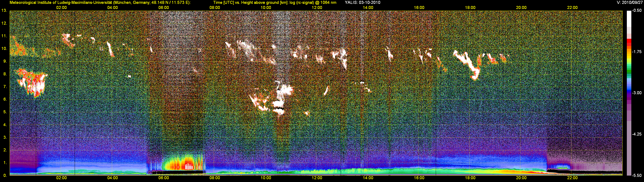Click the 04:00 label on the upper time axis
This screenshot has height=182, width=644.
click(x=112, y=8)
